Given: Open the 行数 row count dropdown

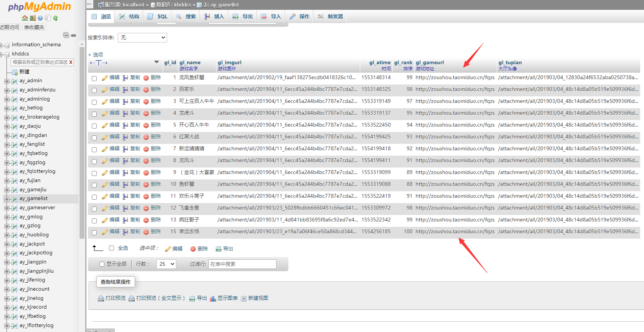Looking at the screenshot, I should point(166,264).
